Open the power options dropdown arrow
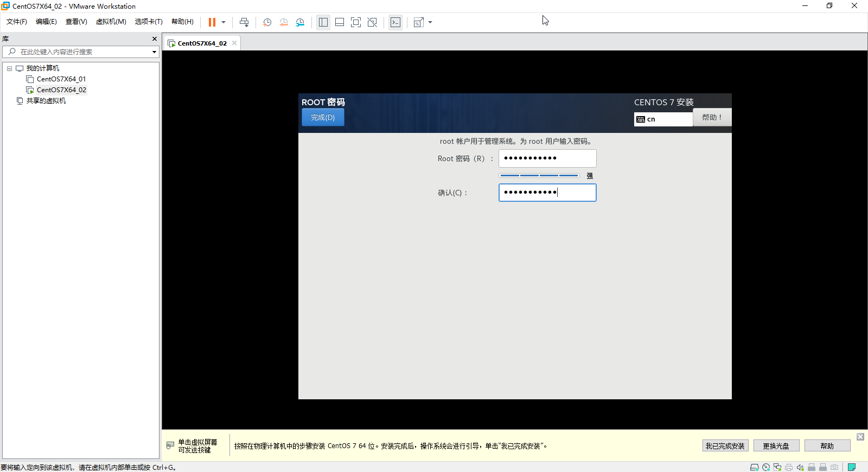This screenshot has width=868, height=472. [224, 22]
